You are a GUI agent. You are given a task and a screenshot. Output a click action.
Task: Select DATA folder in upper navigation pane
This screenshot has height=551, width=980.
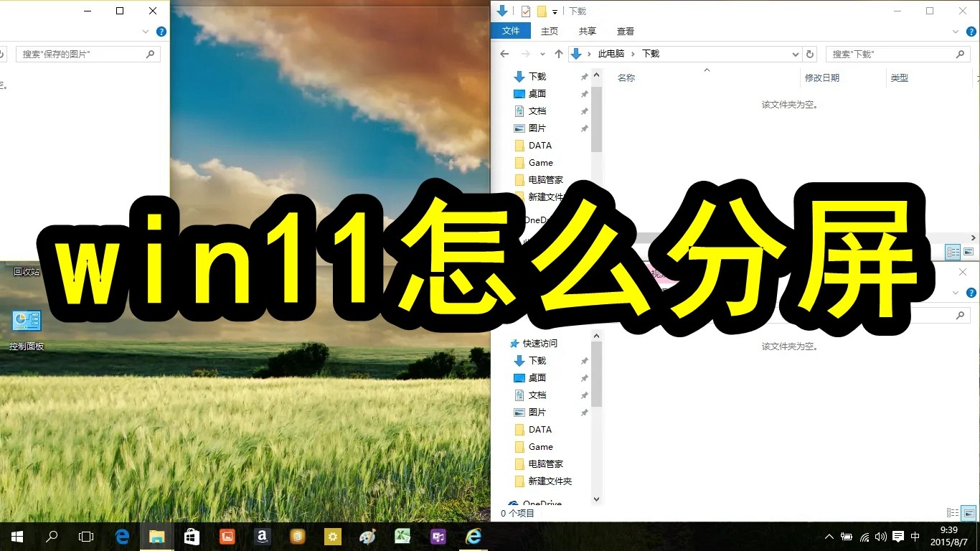pyautogui.click(x=540, y=146)
